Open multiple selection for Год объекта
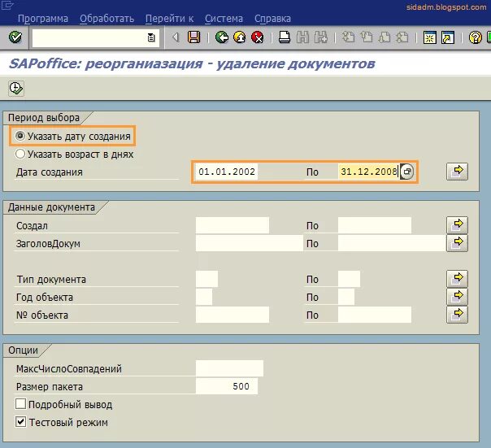Screen dimensions: 491x448 point(457,297)
